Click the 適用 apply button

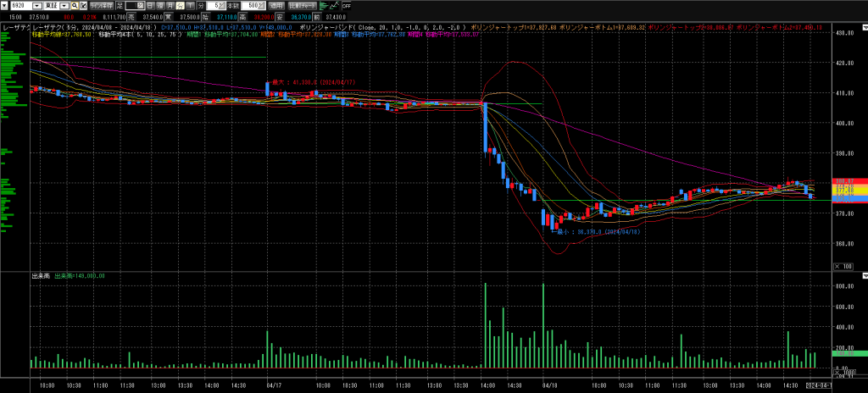[277, 5]
